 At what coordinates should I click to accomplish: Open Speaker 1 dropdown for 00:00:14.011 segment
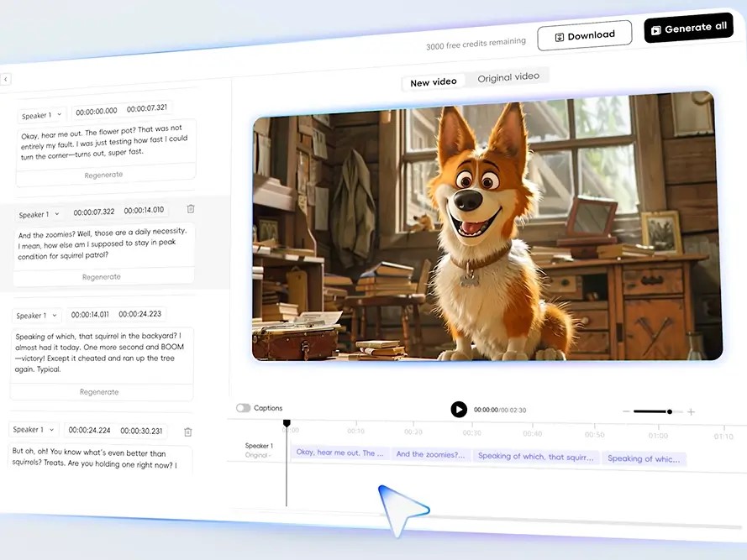(37, 315)
